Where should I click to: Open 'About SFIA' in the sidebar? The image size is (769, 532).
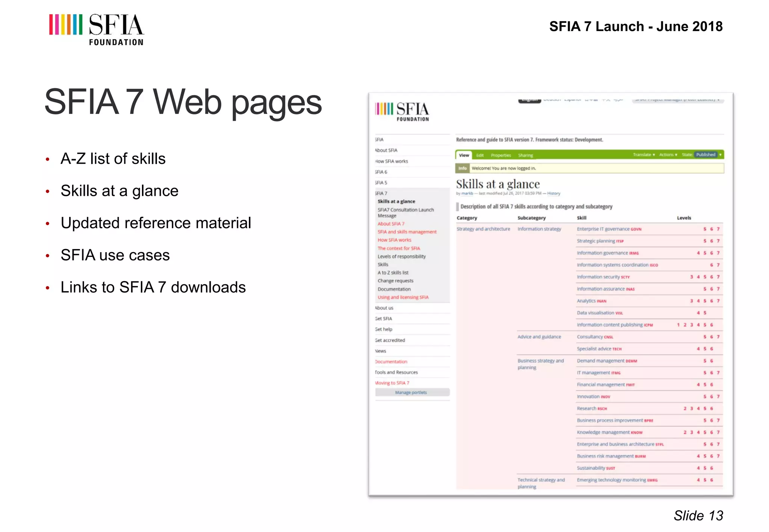tap(386, 150)
